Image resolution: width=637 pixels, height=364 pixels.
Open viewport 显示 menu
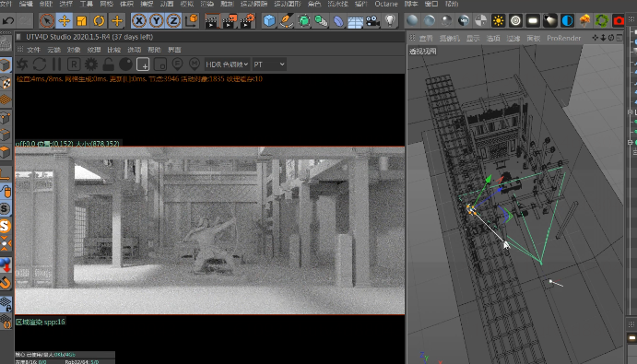coord(473,38)
